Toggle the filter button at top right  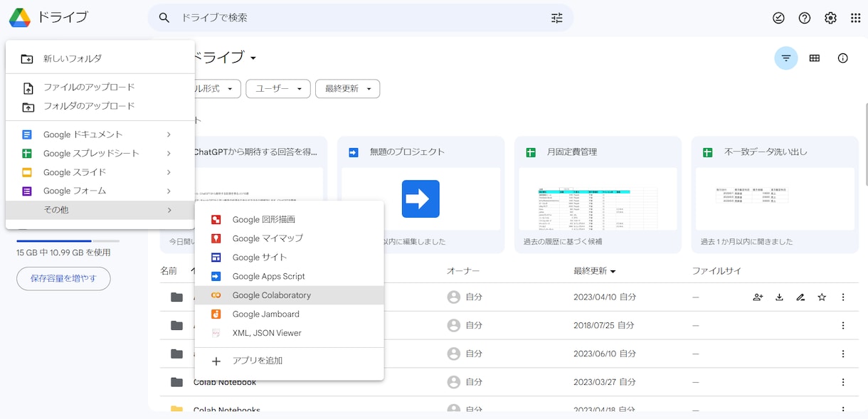click(786, 58)
